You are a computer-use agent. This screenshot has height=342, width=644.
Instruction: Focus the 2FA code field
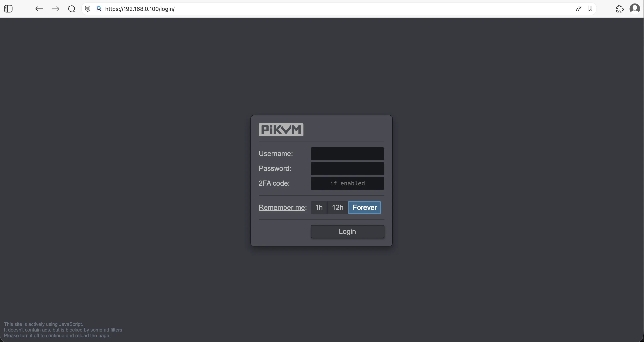(x=347, y=183)
